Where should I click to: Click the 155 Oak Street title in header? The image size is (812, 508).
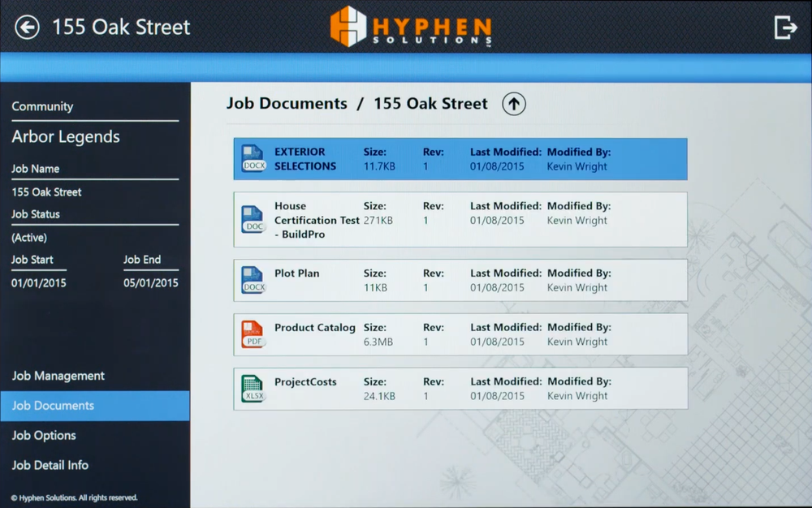(x=121, y=27)
